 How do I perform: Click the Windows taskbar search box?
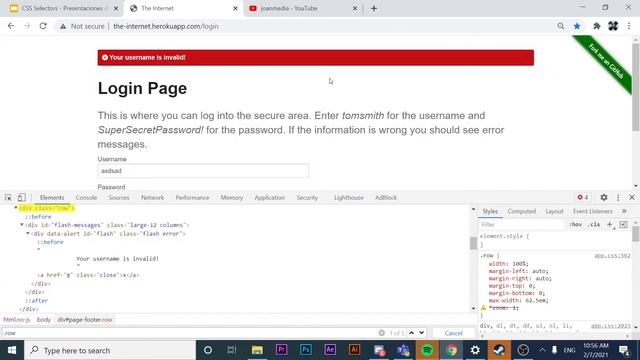point(110,350)
